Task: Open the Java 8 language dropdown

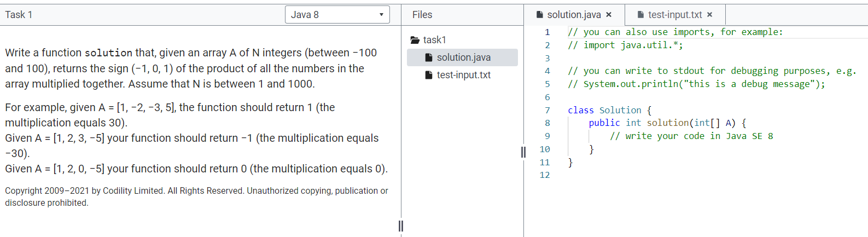Action: coord(337,15)
